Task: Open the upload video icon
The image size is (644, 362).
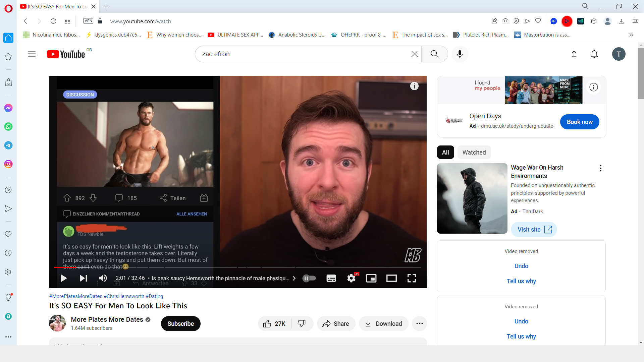Action: point(574,54)
